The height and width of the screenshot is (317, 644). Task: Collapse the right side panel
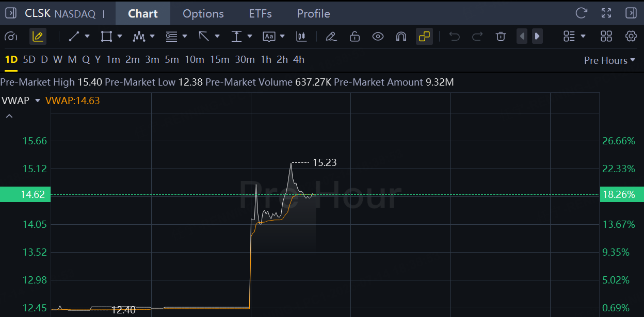[631, 13]
